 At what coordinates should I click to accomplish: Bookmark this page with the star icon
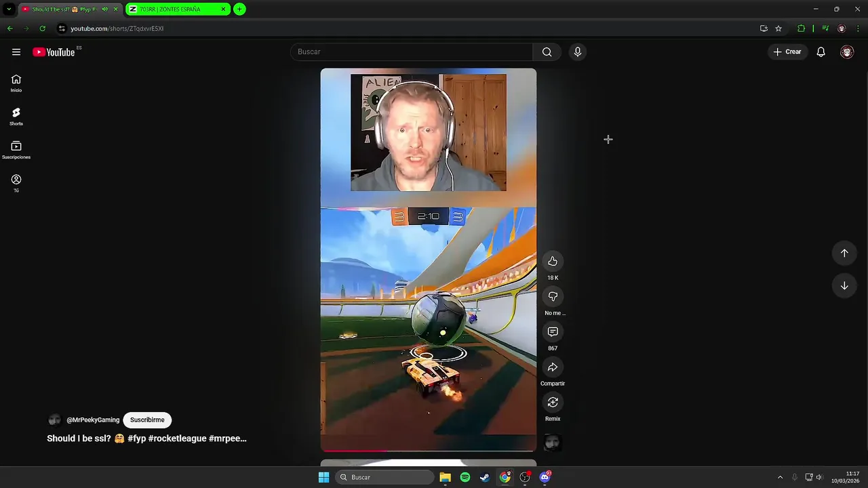point(778,28)
